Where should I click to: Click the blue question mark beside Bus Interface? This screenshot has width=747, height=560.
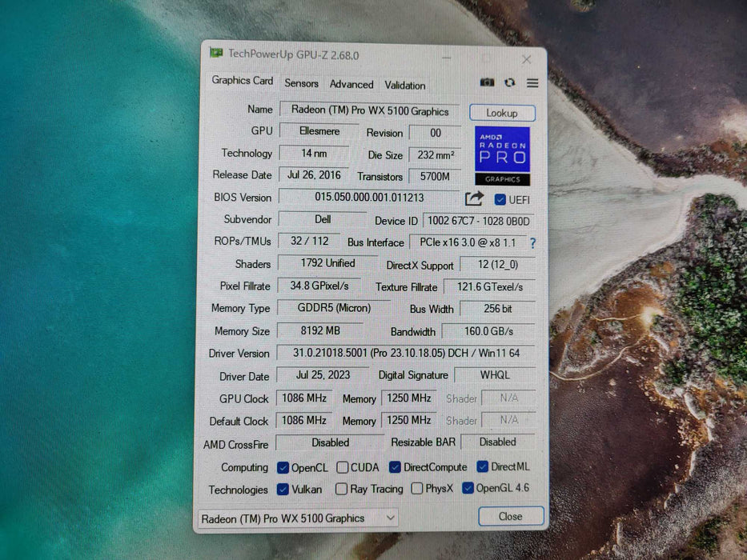533,242
